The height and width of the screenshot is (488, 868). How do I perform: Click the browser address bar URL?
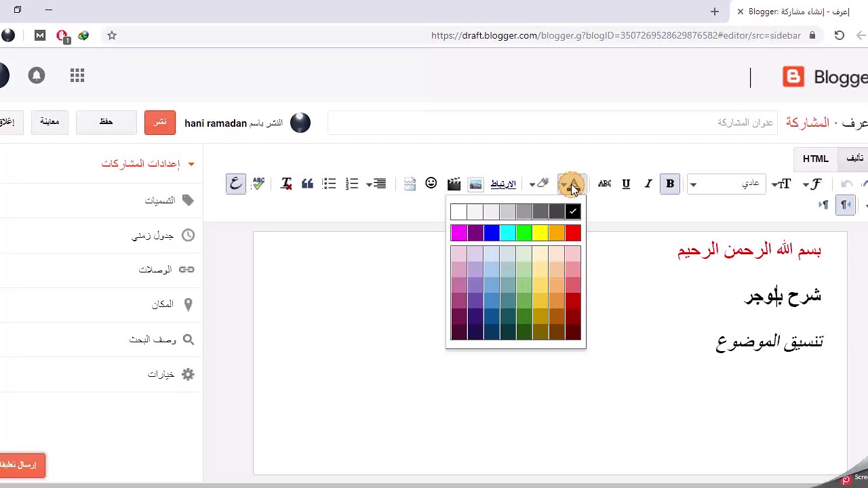click(x=616, y=35)
